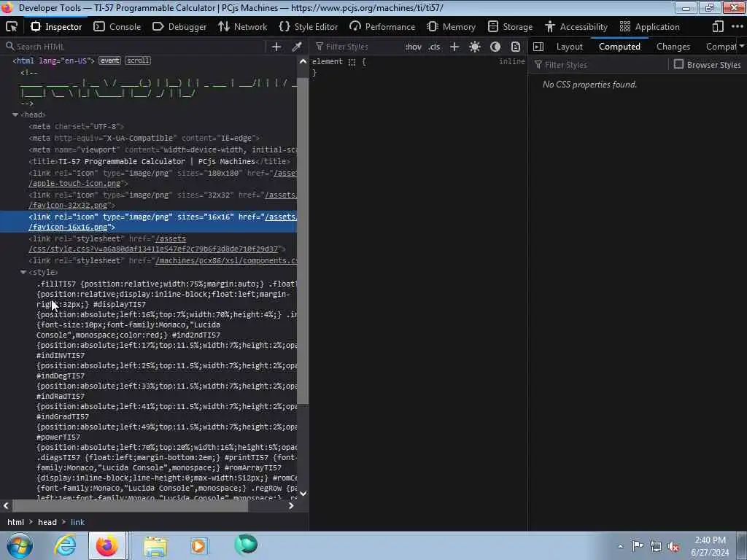
Task: Pick the eyedropper color tool
Action: 297,47
